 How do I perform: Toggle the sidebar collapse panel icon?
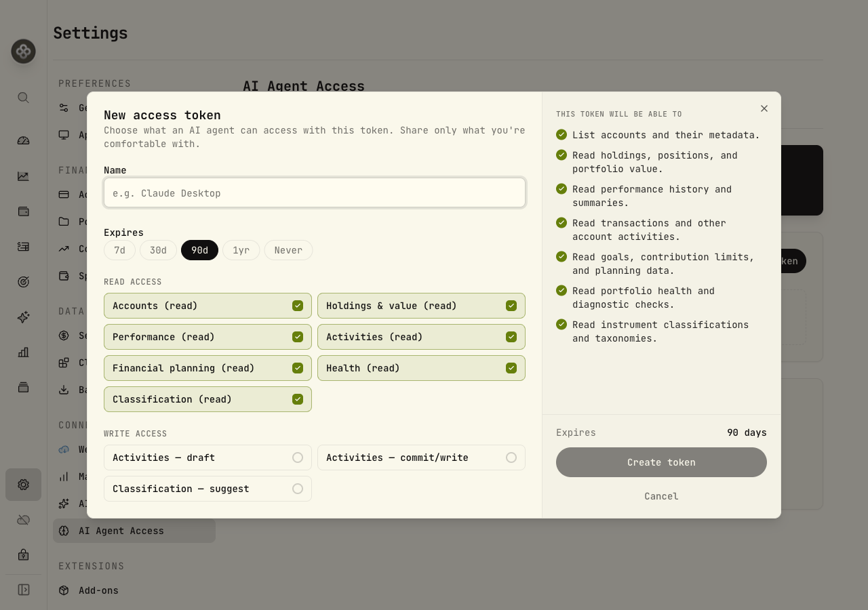coord(23,590)
